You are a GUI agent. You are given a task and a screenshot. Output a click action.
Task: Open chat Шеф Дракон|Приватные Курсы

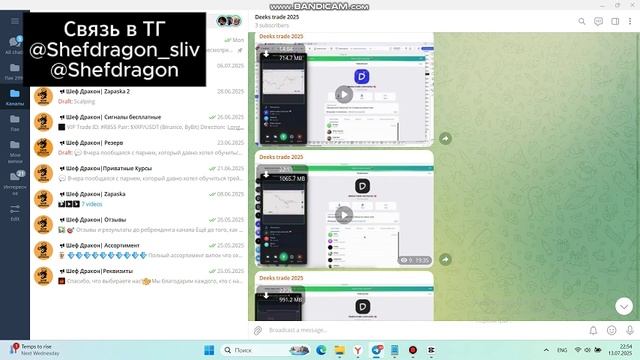(x=139, y=173)
